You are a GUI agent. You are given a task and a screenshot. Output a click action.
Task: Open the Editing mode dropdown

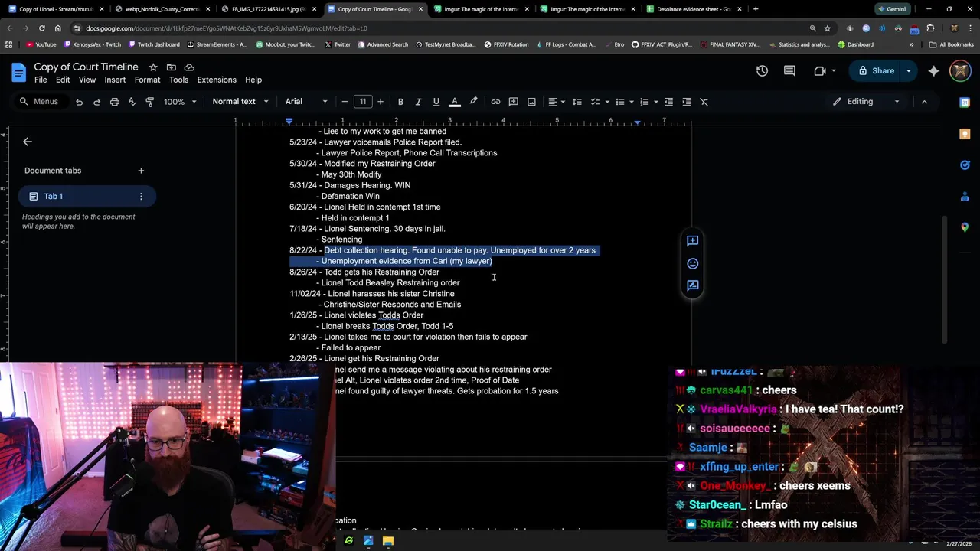[x=866, y=102]
